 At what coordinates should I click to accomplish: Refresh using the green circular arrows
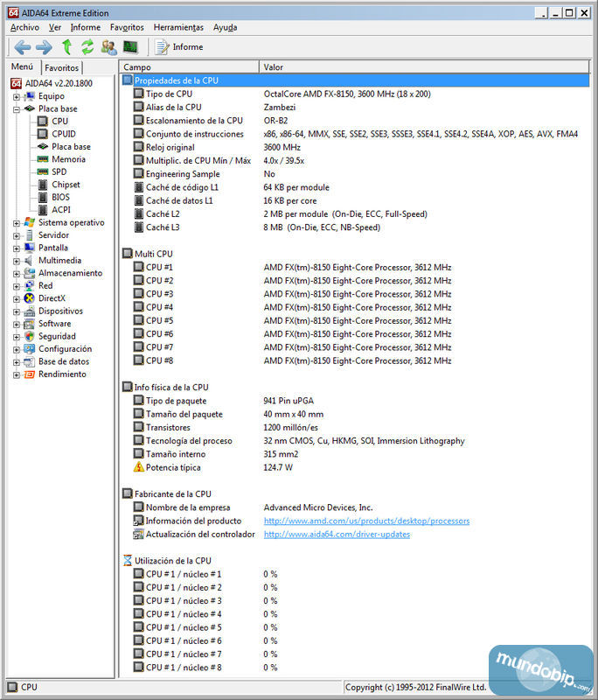pos(87,47)
